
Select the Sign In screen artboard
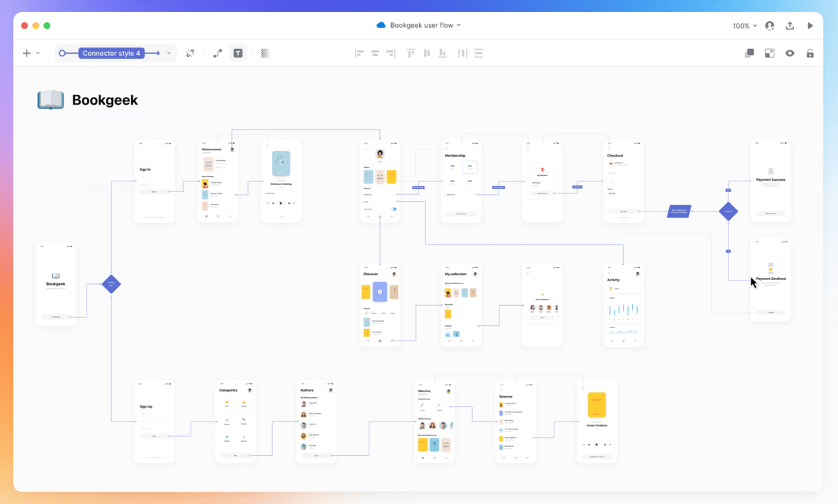tap(154, 181)
